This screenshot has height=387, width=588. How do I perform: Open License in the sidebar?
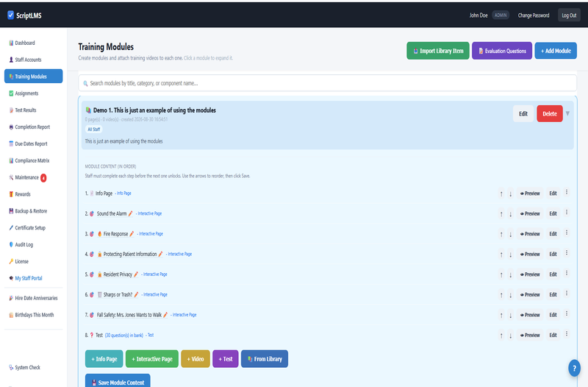(33, 261)
